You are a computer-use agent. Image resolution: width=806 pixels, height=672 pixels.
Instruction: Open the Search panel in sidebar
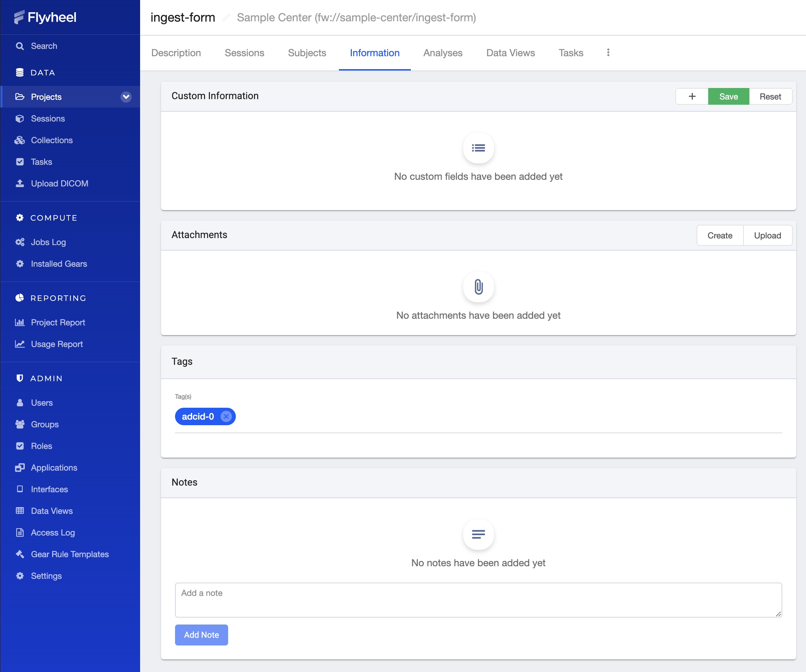(x=43, y=46)
